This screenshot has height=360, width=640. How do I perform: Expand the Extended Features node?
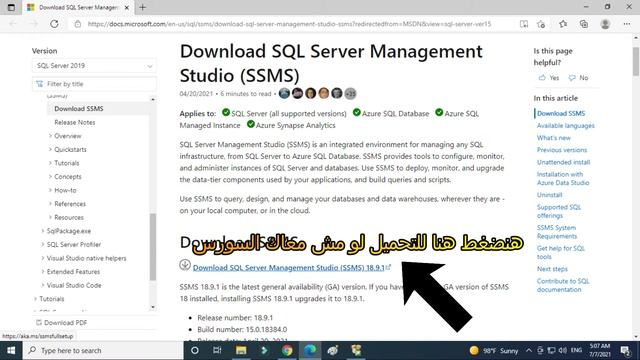tap(43, 272)
